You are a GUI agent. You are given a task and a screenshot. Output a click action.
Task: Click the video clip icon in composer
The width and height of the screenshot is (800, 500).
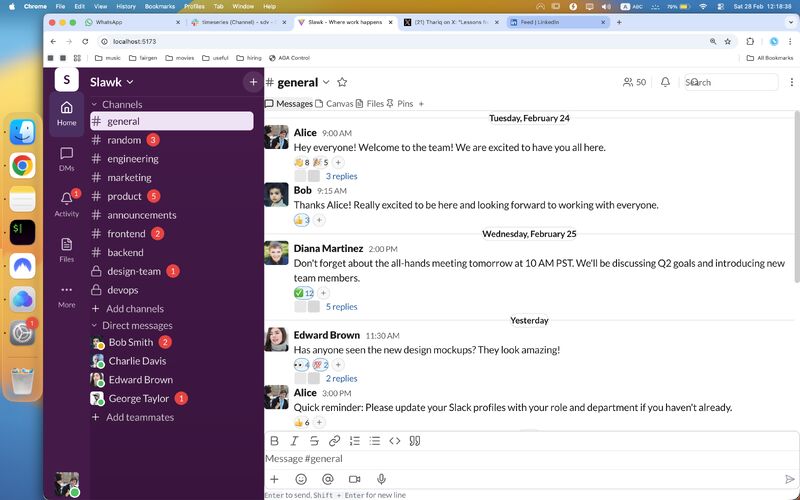coord(354,479)
